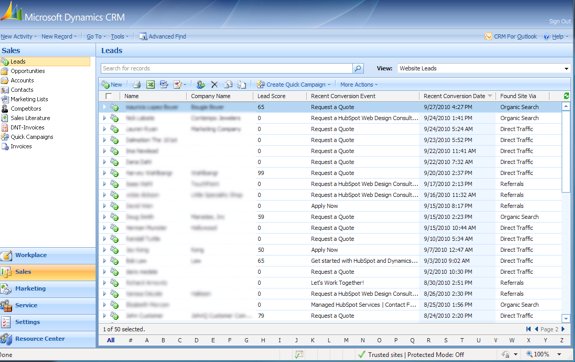Open Create Quick Campaign dropdown
The height and width of the screenshot is (362, 575).
(293, 85)
